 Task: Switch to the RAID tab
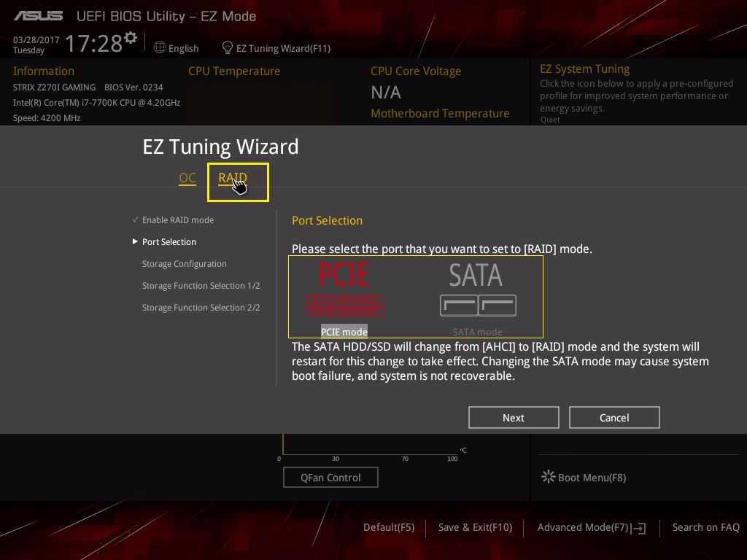[x=233, y=178]
